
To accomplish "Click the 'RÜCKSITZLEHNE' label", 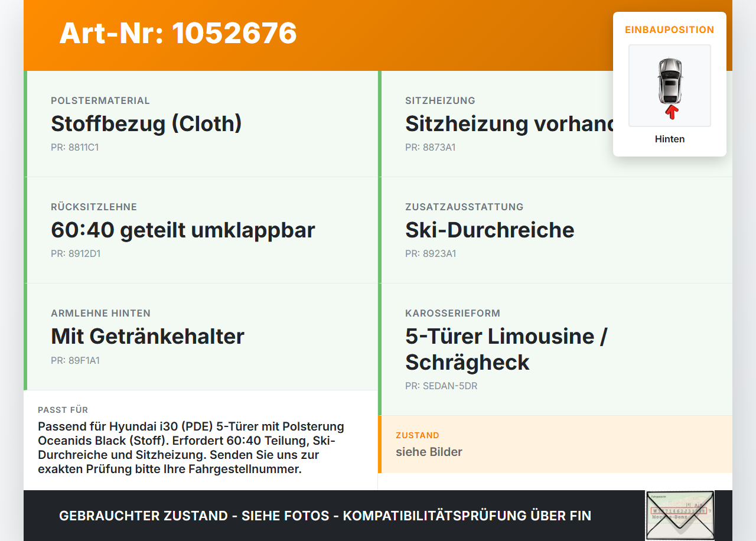I will pos(94,207).
